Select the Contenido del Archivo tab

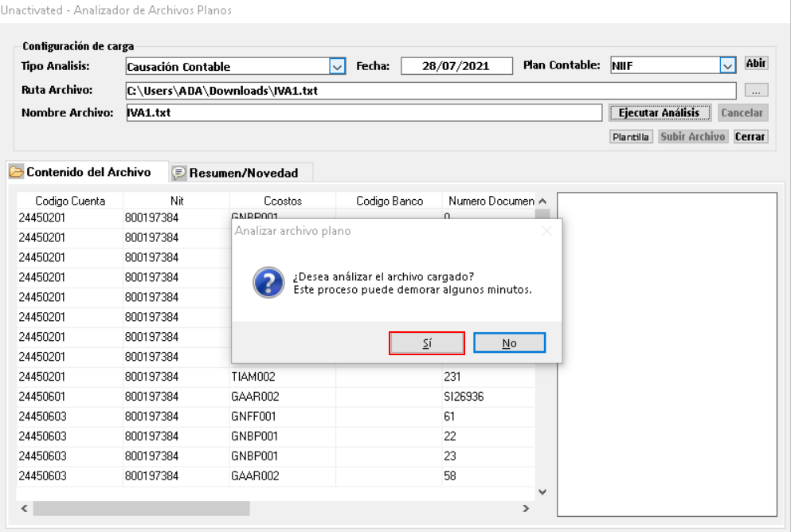pos(88,173)
